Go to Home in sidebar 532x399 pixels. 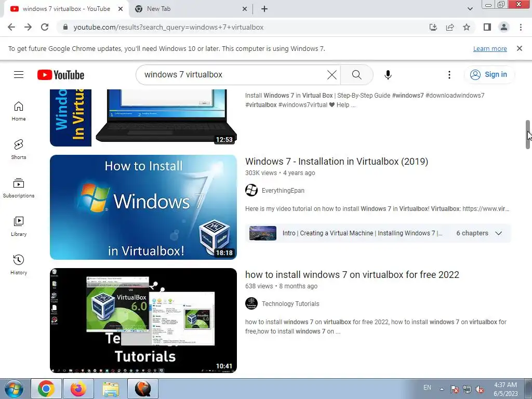(19, 111)
